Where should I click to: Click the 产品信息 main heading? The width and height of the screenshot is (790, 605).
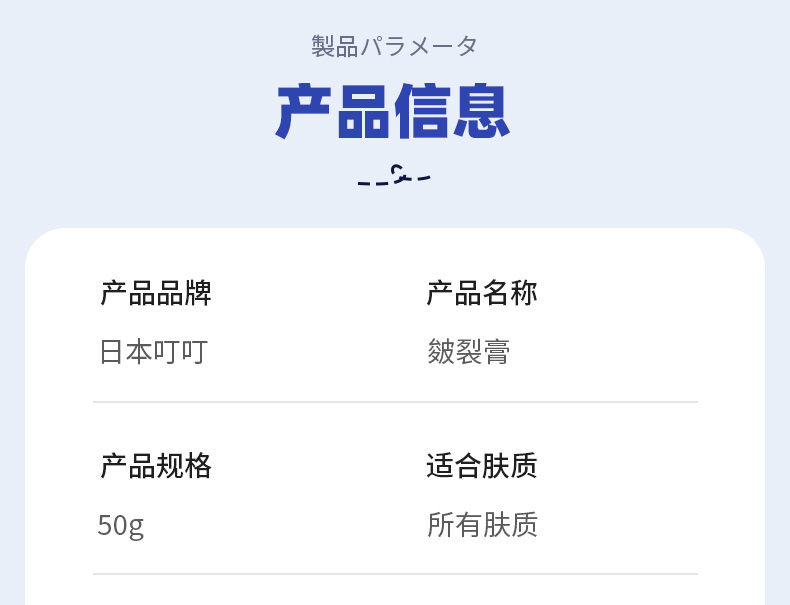click(393, 111)
